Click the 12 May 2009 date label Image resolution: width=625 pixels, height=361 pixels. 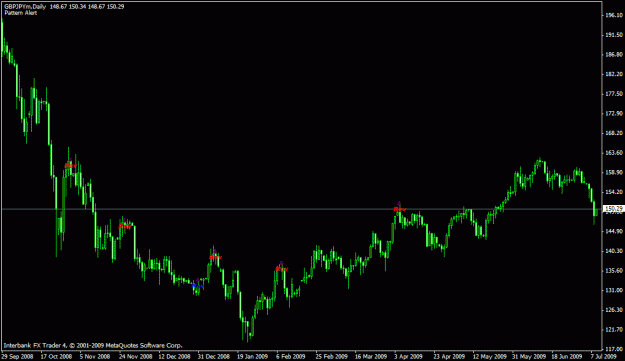coord(489,356)
